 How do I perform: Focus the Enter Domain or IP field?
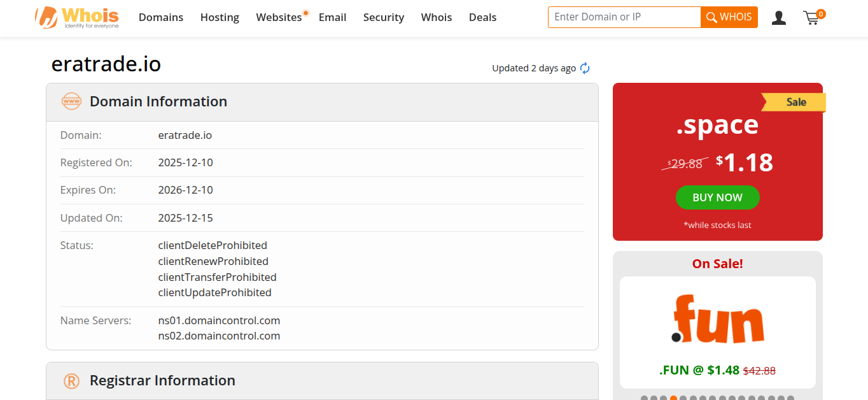[624, 17]
